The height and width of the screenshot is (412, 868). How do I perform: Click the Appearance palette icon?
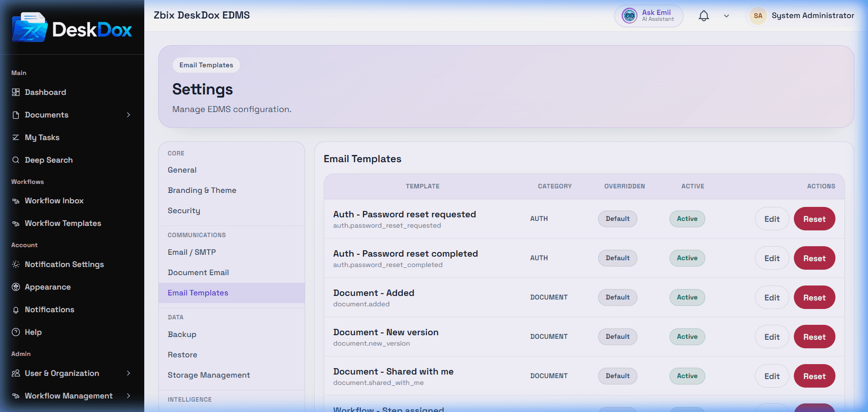pyautogui.click(x=16, y=287)
